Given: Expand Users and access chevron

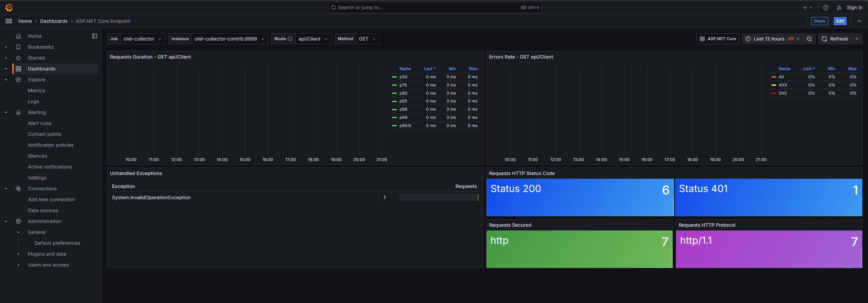Looking at the screenshot, I should tap(18, 265).
